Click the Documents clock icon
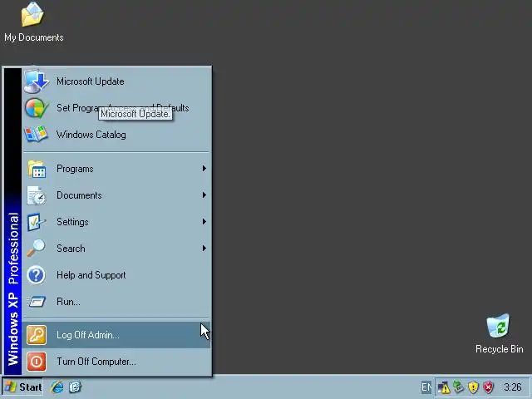The height and width of the screenshot is (399, 532). tap(37, 195)
